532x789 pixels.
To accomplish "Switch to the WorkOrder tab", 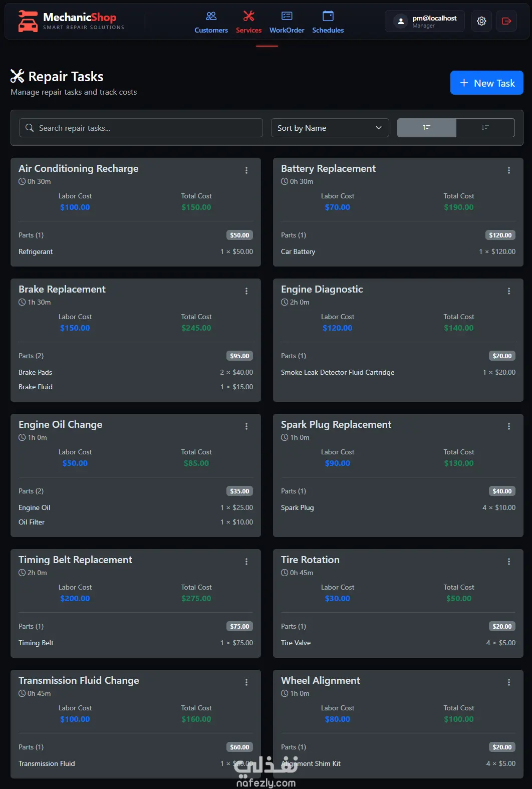I will tap(287, 23).
